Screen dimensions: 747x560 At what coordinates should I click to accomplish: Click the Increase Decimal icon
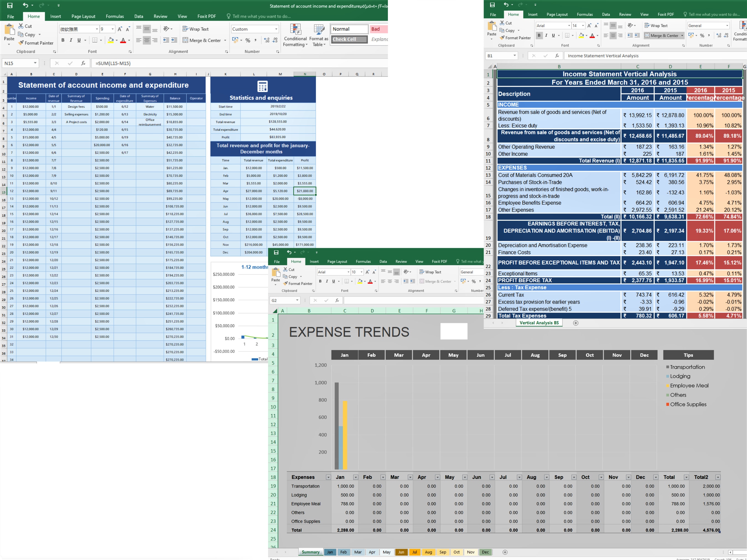266,40
